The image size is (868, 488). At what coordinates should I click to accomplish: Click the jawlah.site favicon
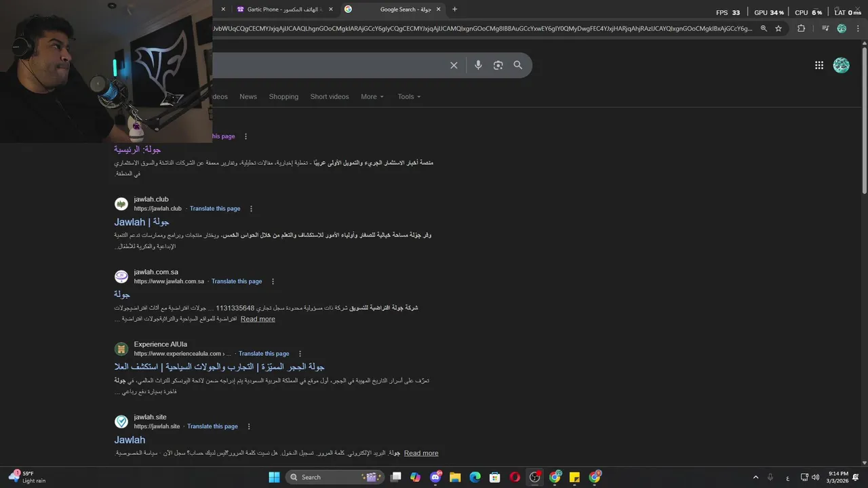tap(121, 422)
